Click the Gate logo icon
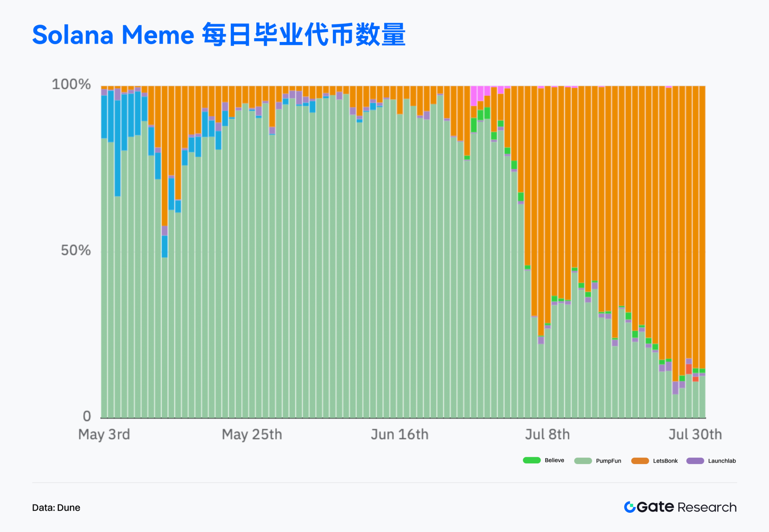Viewport: 769px width, 532px height. (629, 507)
